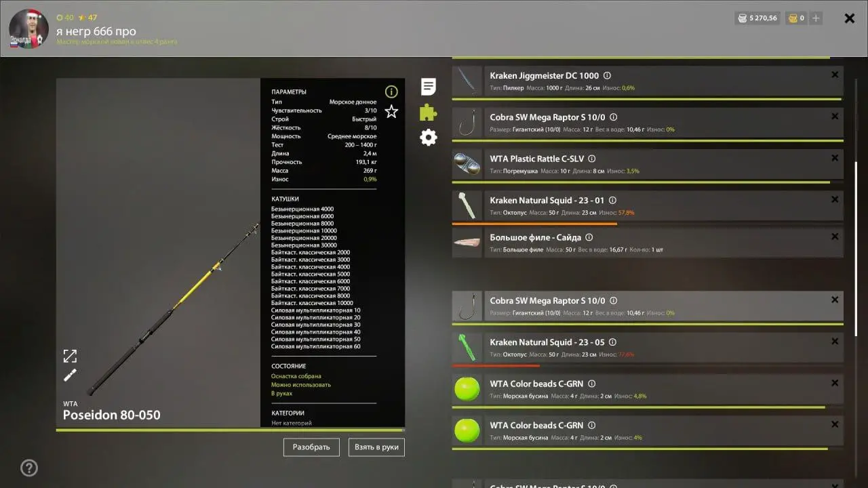The image size is (868, 488).
Task: Open the rod description notes tab
Action: coord(428,87)
